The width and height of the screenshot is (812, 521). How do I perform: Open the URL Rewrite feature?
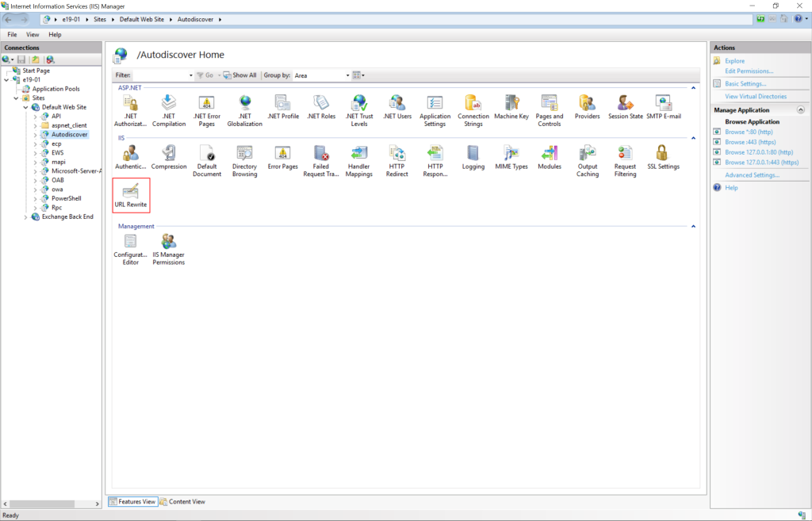pyautogui.click(x=131, y=195)
